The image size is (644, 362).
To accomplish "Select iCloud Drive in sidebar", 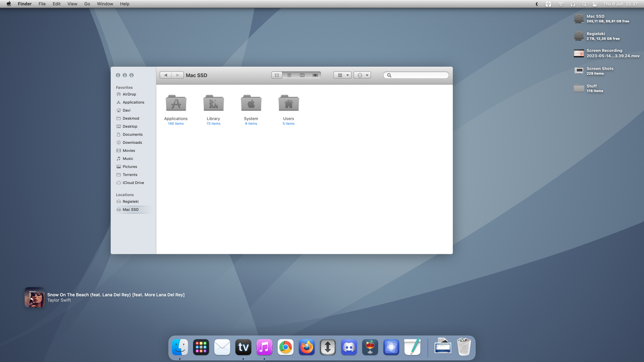I will 133,183.
